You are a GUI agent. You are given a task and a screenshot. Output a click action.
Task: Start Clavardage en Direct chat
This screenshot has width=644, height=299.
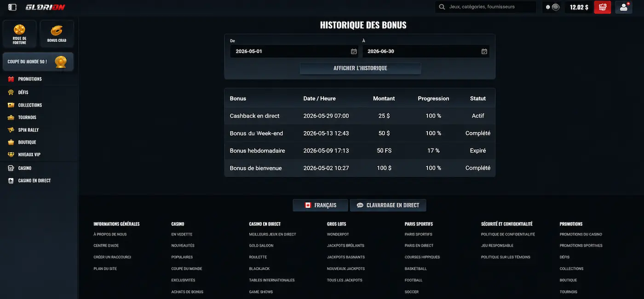pyautogui.click(x=388, y=205)
